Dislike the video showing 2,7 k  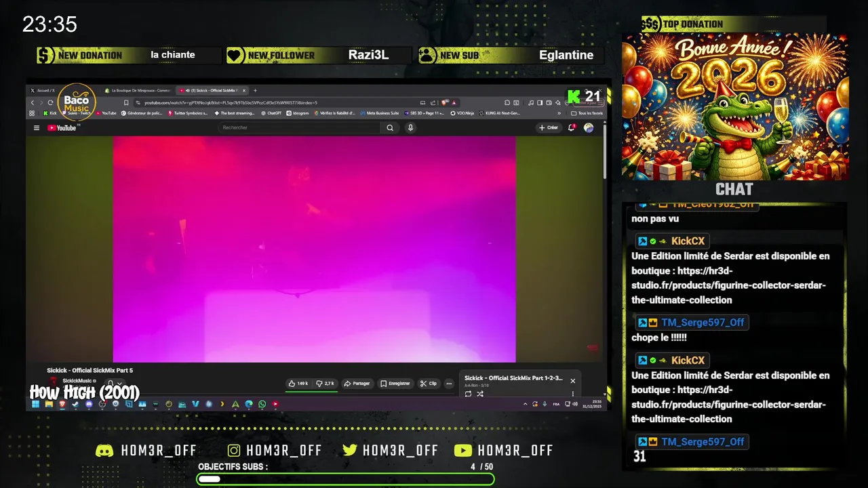point(324,384)
